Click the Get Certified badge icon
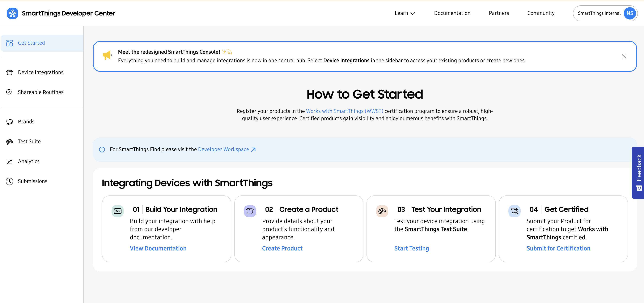 coord(515,211)
